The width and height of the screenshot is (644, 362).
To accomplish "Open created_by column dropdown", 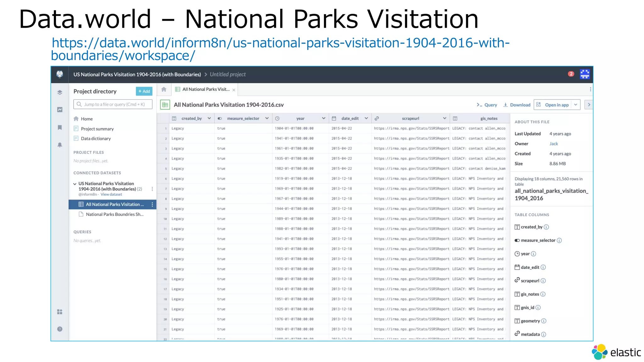I will click(209, 118).
